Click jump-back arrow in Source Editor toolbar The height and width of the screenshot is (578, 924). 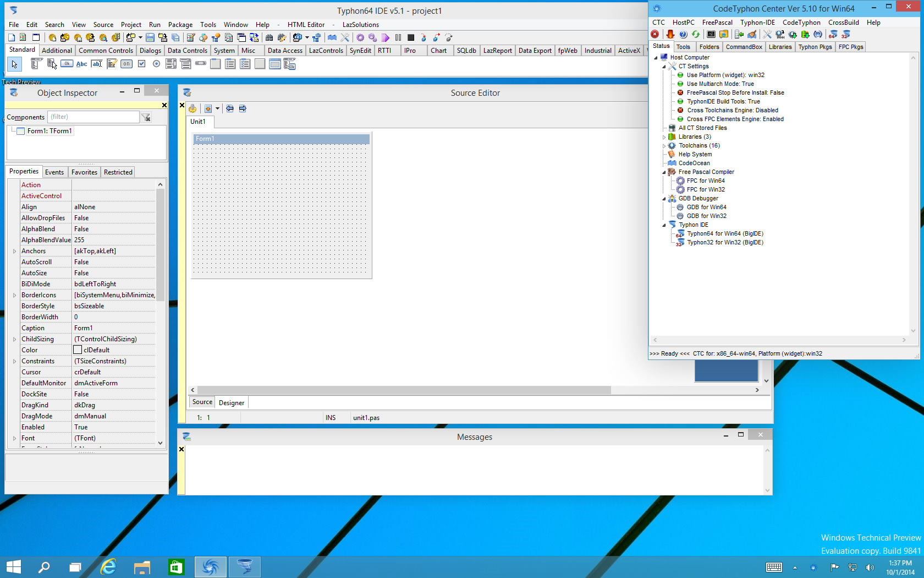pyautogui.click(x=230, y=108)
